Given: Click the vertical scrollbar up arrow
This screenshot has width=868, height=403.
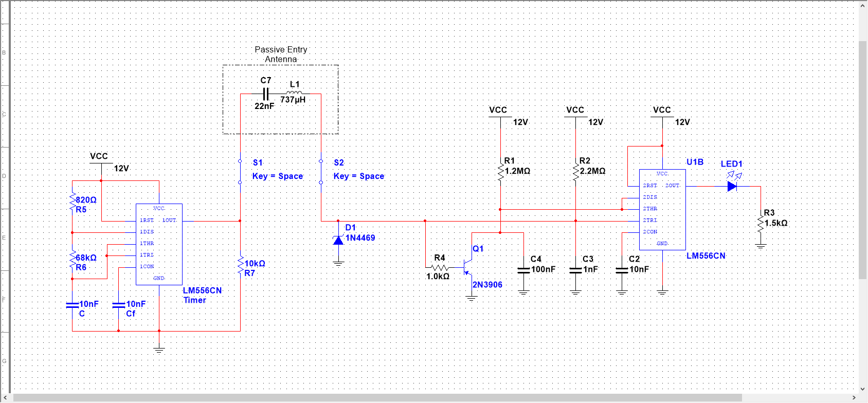Looking at the screenshot, I should pyautogui.click(x=863, y=6).
